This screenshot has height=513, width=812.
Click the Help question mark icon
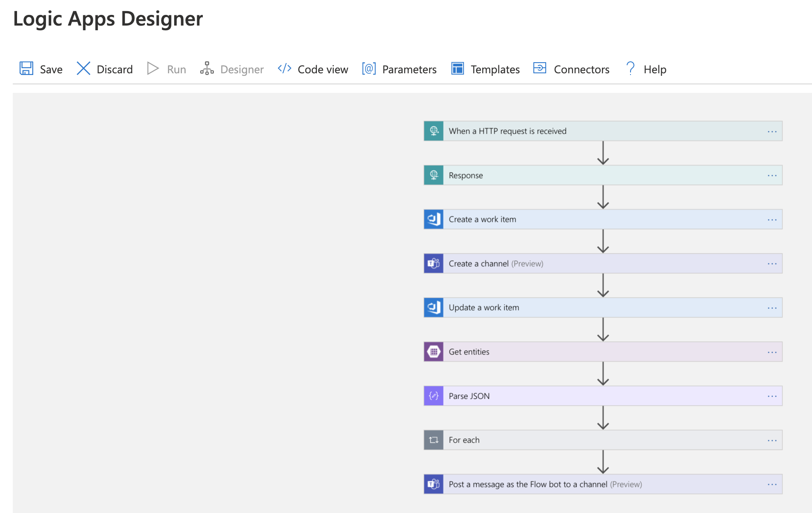[631, 68]
